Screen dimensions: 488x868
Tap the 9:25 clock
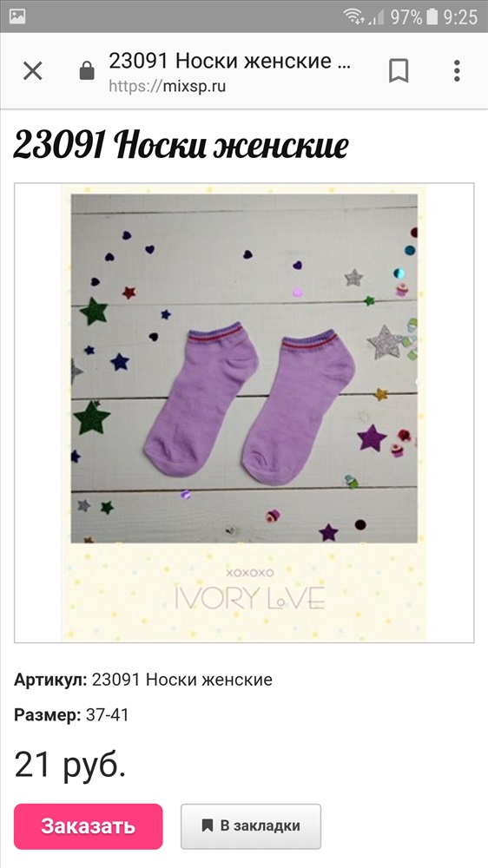(460, 17)
